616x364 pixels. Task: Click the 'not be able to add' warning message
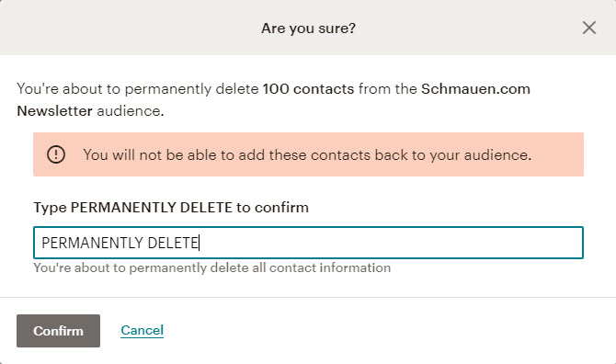tap(307, 155)
